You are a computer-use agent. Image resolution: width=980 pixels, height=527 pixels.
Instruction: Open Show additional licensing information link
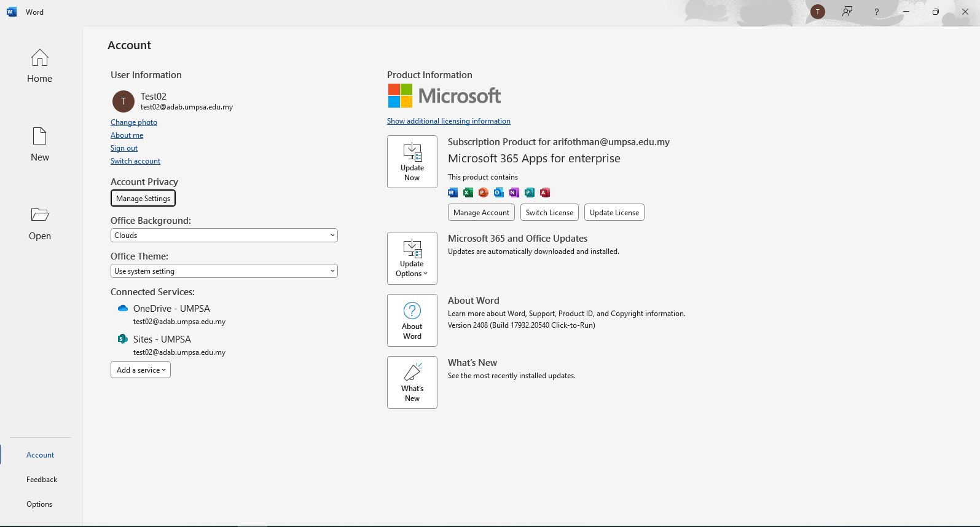449,121
